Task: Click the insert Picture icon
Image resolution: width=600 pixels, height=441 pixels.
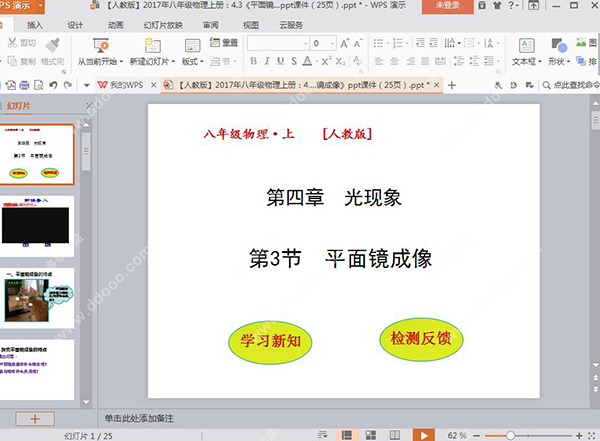Action: coord(581,42)
